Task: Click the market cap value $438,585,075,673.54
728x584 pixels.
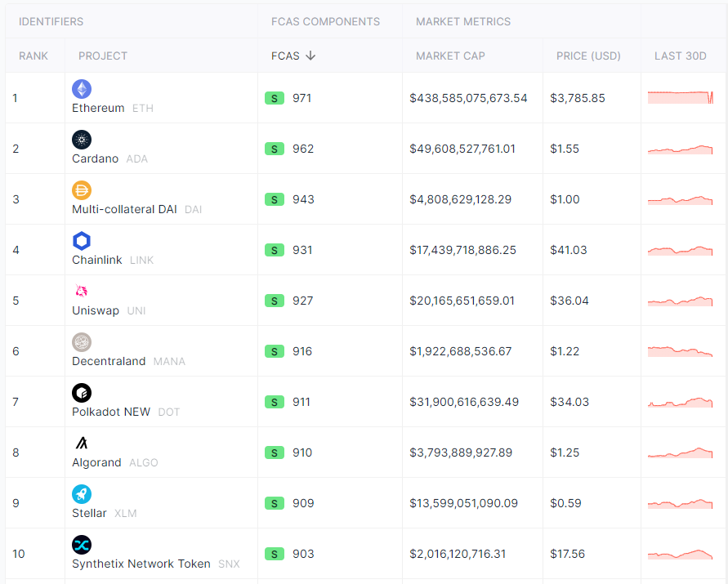Action: click(468, 98)
